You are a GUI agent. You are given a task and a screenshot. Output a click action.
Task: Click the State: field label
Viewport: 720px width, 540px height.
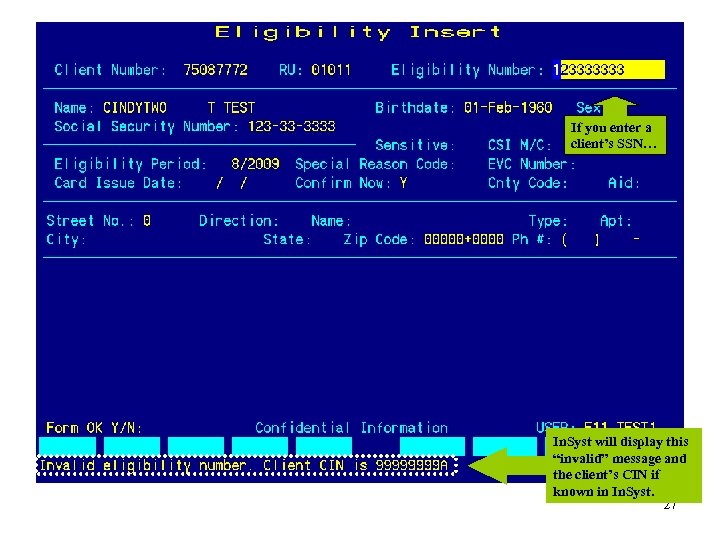[287, 240]
